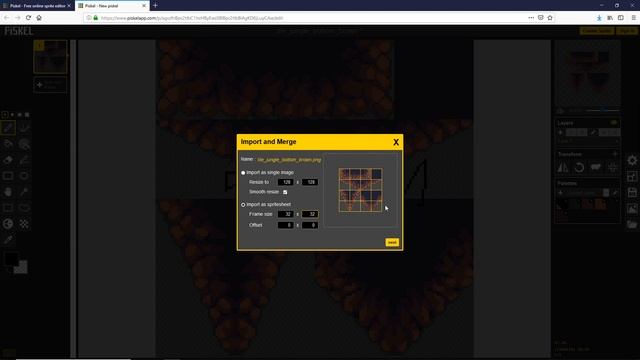Screen dimensions: 640x360
Task: Select the Move hand tool
Action: point(9,192)
